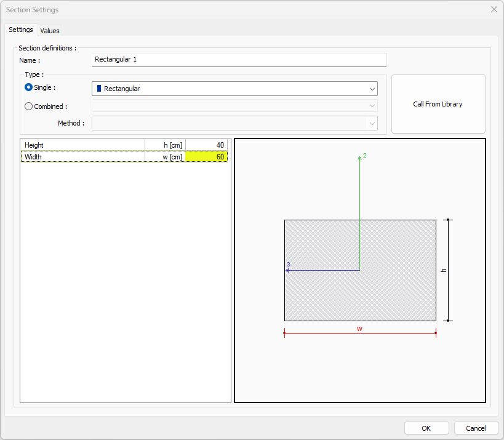
Task: Click into the Name field Rectangular 1
Action: [239, 60]
